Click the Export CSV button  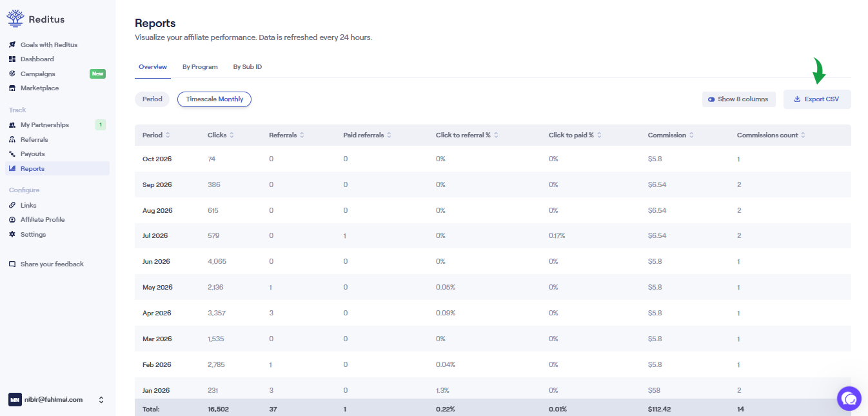click(817, 99)
